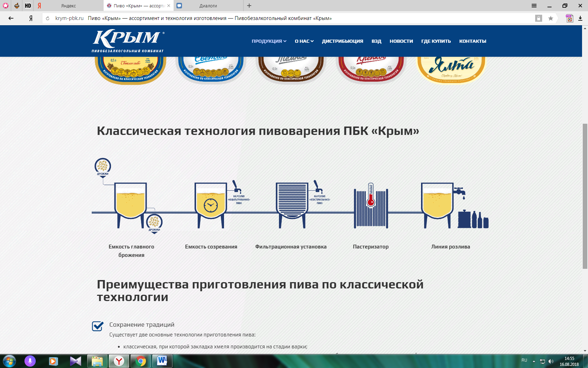The height and width of the screenshot is (368, 588).
Task: Open the КОНТАКТЫ page
Action: 472,41
